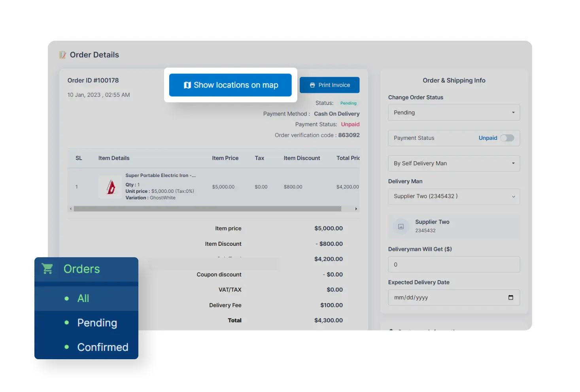Toggle the Payment Status Unpaid switch

click(x=507, y=138)
